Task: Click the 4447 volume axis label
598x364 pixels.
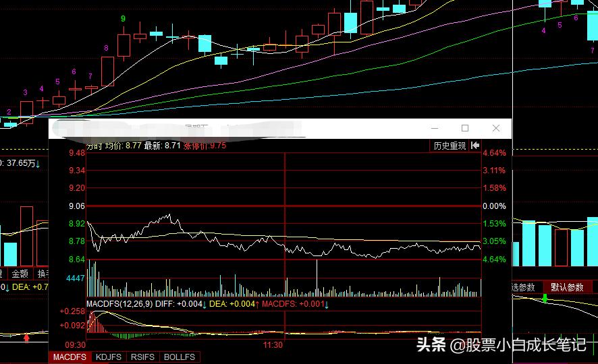Action: pos(76,278)
